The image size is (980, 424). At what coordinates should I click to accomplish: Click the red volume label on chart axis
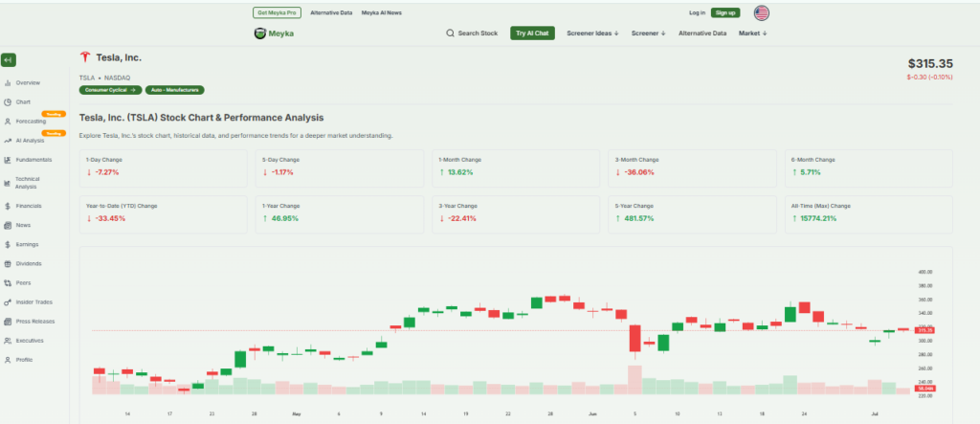point(924,389)
